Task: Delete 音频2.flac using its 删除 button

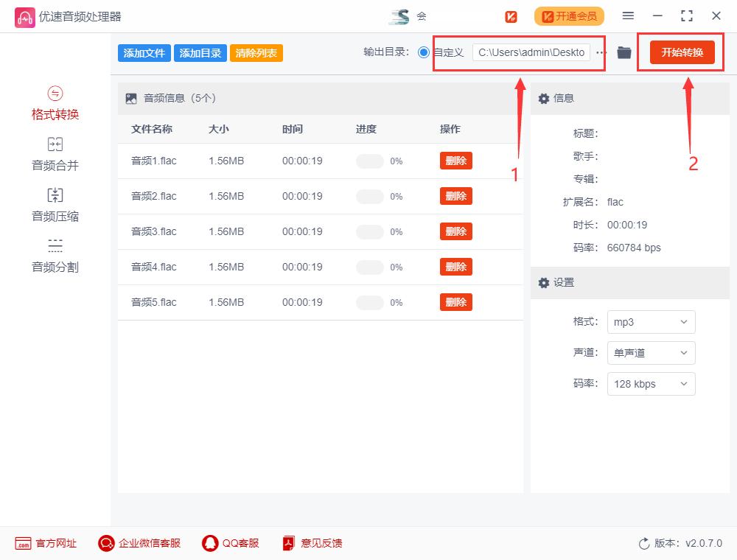Action: pos(455,196)
